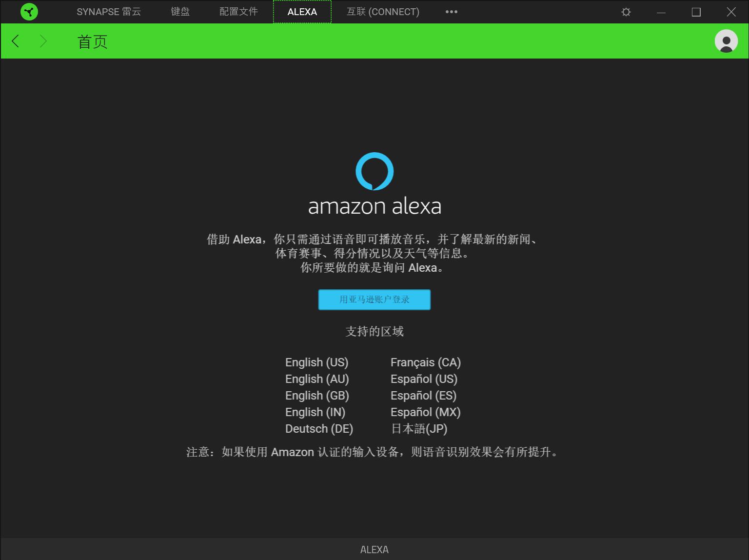Screen dimensions: 749x560
Task: Open the three-dots overflow menu
Action: pyautogui.click(x=452, y=12)
